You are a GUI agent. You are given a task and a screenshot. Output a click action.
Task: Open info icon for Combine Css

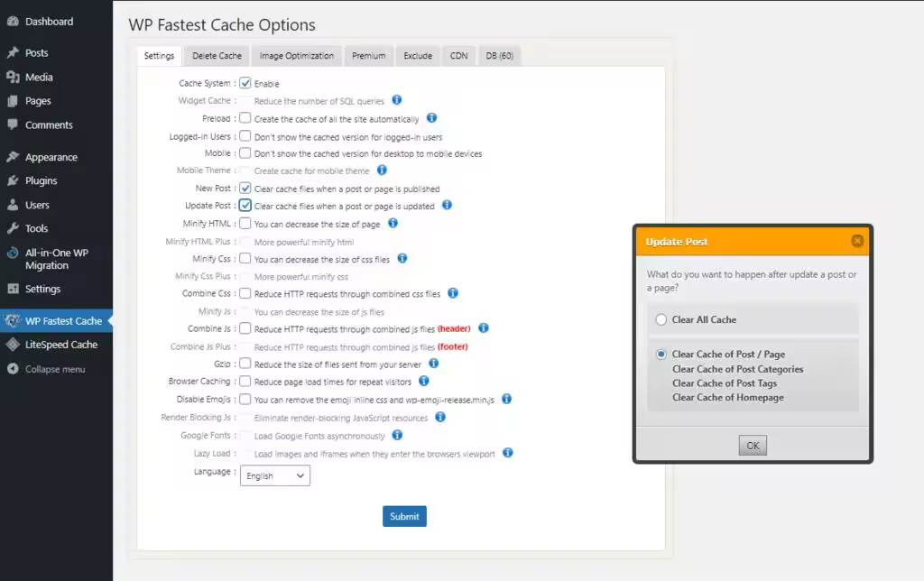coord(453,293)
